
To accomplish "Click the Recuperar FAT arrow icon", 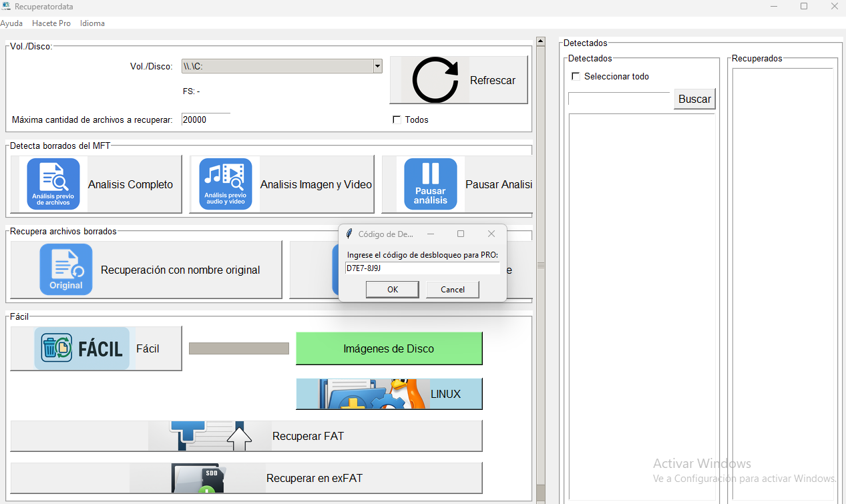I will [210, 436].
